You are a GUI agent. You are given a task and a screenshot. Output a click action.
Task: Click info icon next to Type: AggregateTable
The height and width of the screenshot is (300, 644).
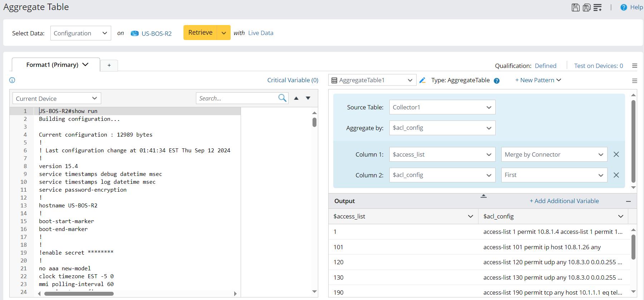497,81
